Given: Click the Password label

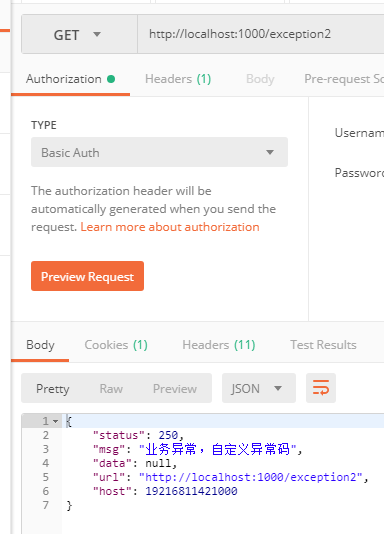Looking at the screenshot, I should pyautogui.click(x=359, y=173).
